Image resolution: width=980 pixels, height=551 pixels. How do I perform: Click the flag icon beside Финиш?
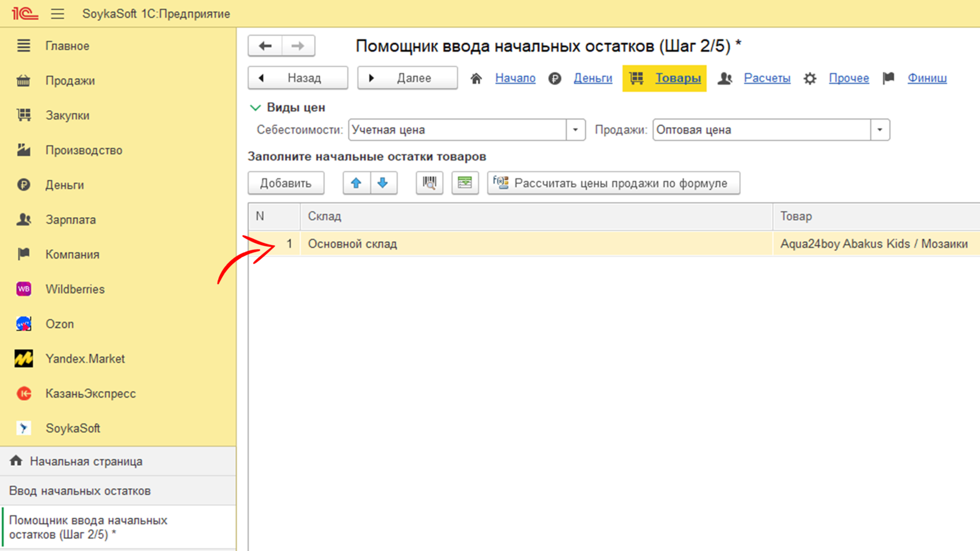(888, 78)
